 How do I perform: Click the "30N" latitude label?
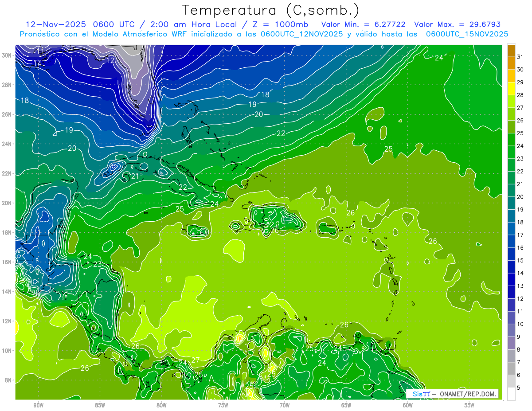[7, 55]
